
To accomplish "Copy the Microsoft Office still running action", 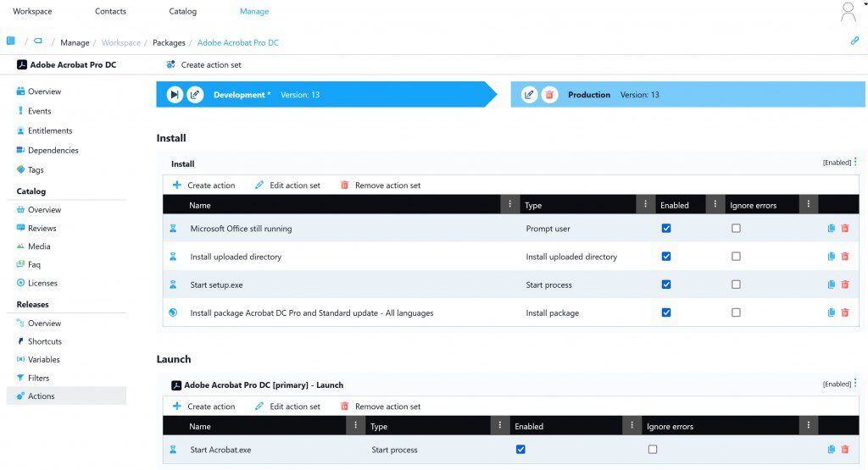I will pos(831,228).
